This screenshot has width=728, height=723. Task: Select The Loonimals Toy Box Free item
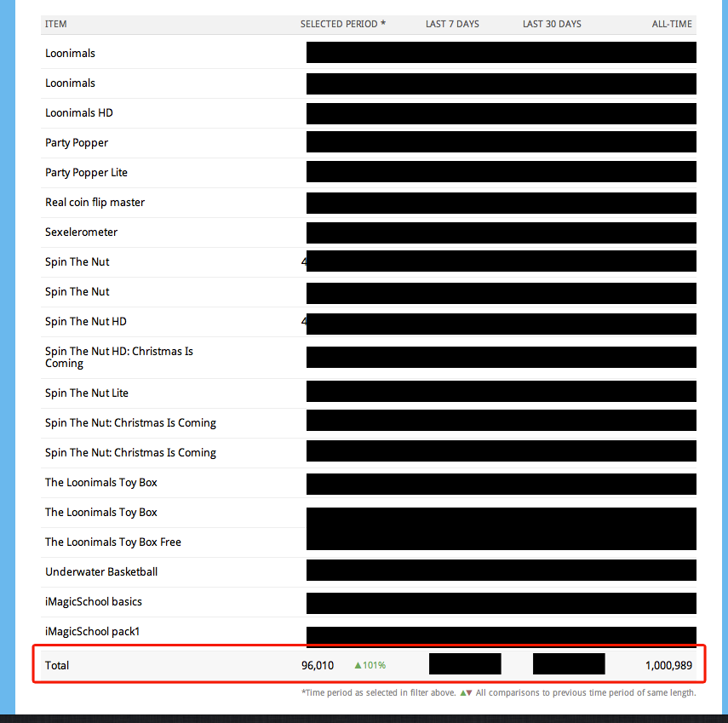pyautogui.click(x=113, y=542)
